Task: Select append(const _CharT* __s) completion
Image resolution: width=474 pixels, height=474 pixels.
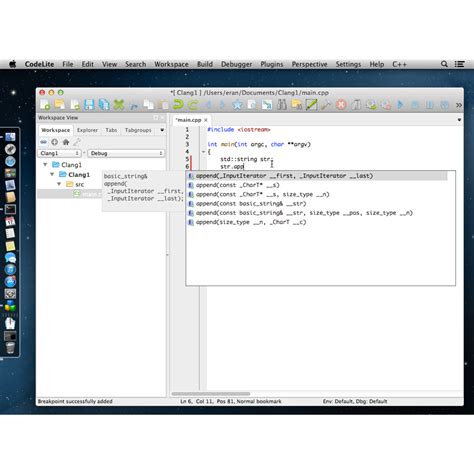Action: click(317, 185)
